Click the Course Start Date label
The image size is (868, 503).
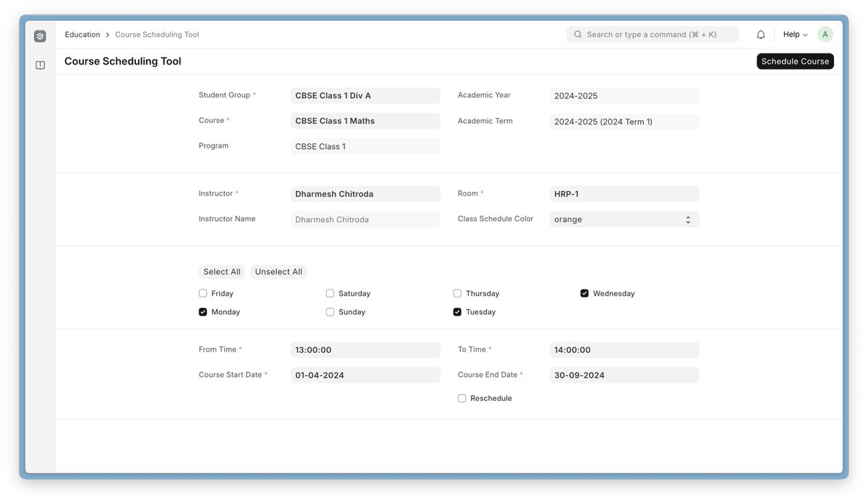[230, 375]
